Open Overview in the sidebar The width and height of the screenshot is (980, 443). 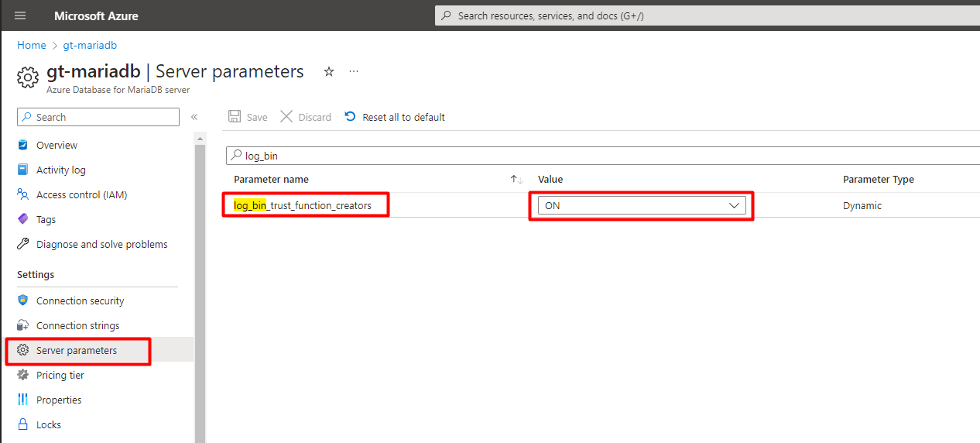click(57, 145)
